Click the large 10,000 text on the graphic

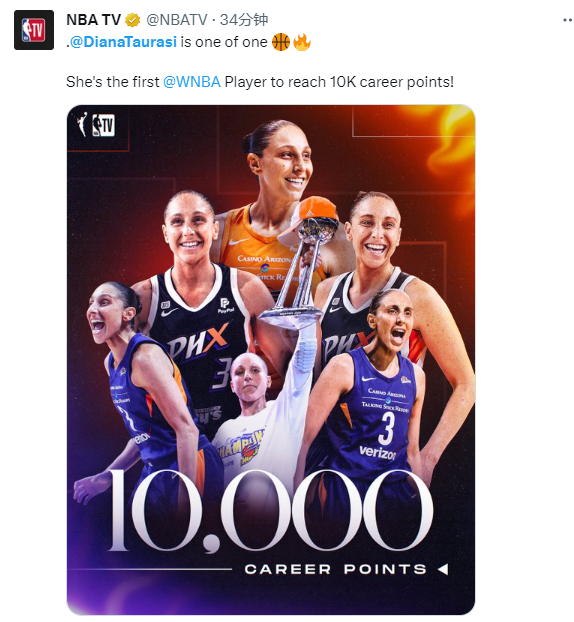coord(270,511)
